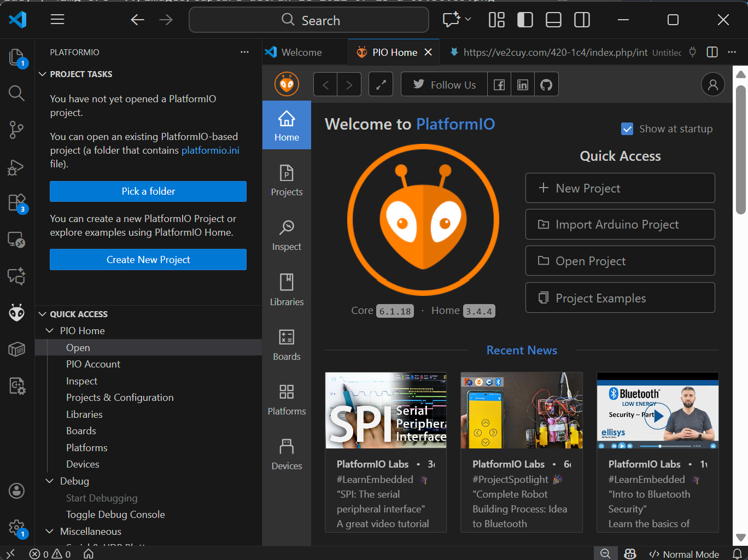The image size is (748, 560).
Task: Open the PlatformIO account profile icon
Action: point(713,84)
